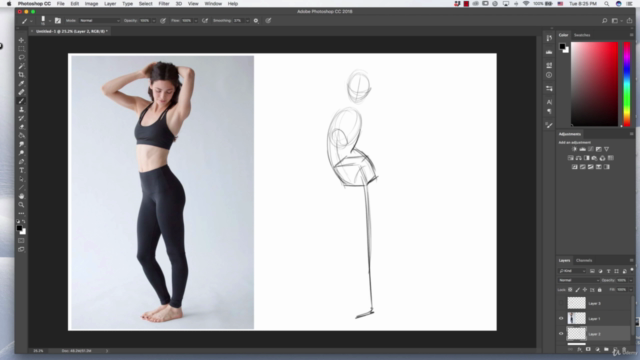Viewport: 640px width, 360px height.
Task: Select the Brush tool in the toolbox
Action: (x=21, y=101)
